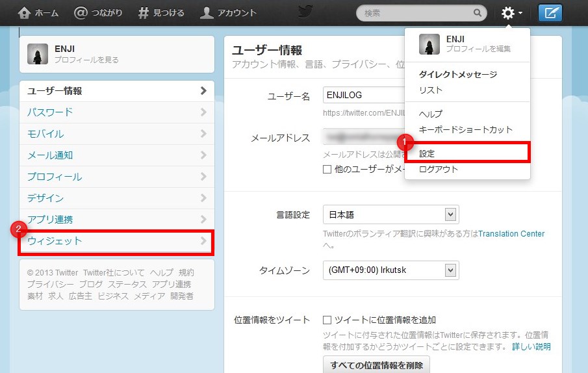Click chevron on モバイル row

pyautogui.click(x=203, y=133)
